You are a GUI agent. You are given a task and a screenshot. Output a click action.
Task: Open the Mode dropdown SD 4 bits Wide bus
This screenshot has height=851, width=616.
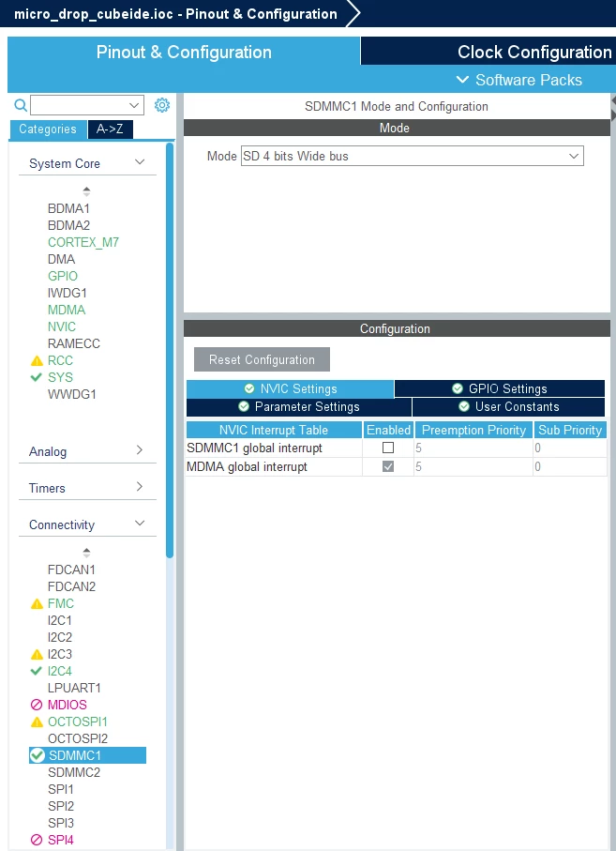(x=413, y=157)
